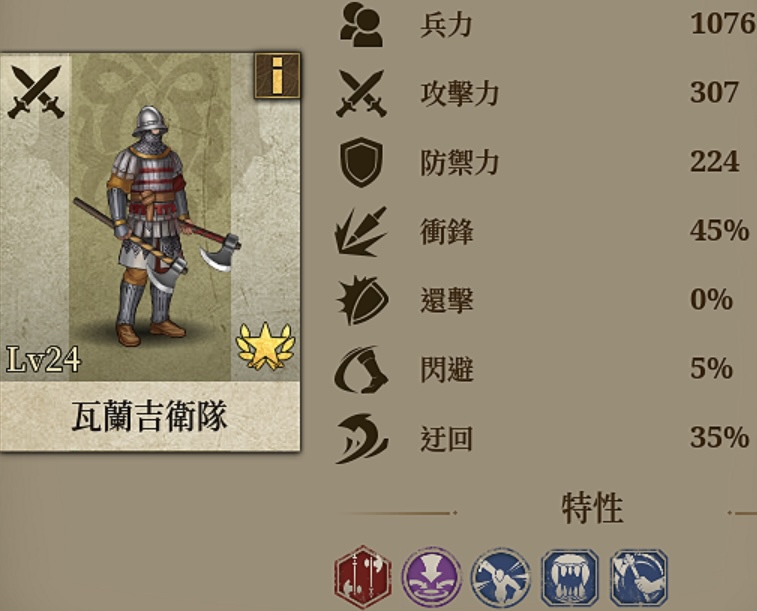Image resolution: width=757 pixels, height=611 pixels.
Task: Click the gold star veteran badge
Action: click(x=265, y=347)
